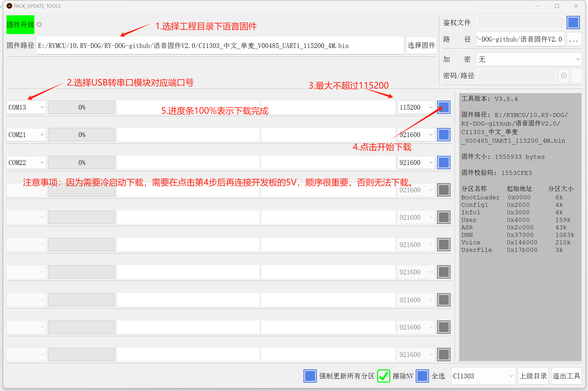Enable 强制更新所有分区 option

[310, 376]
